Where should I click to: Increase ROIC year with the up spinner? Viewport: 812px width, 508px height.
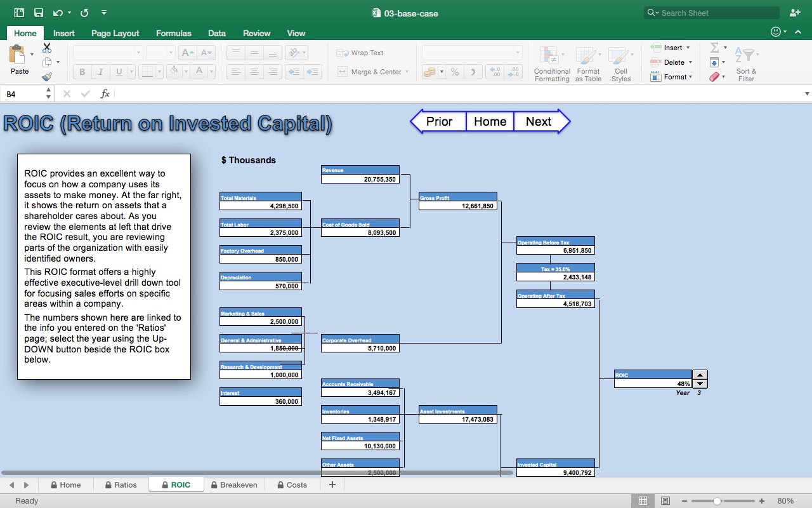tap(700, 375)
